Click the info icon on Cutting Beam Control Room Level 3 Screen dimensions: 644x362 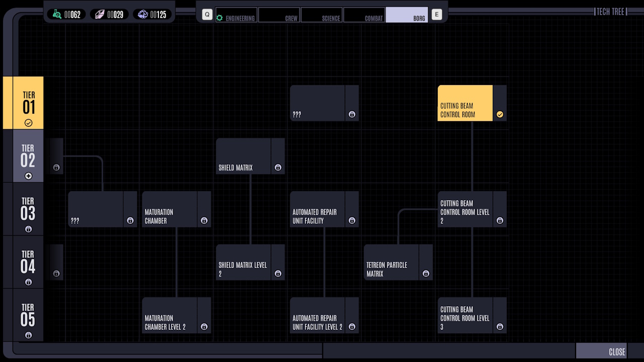[500, 326]
